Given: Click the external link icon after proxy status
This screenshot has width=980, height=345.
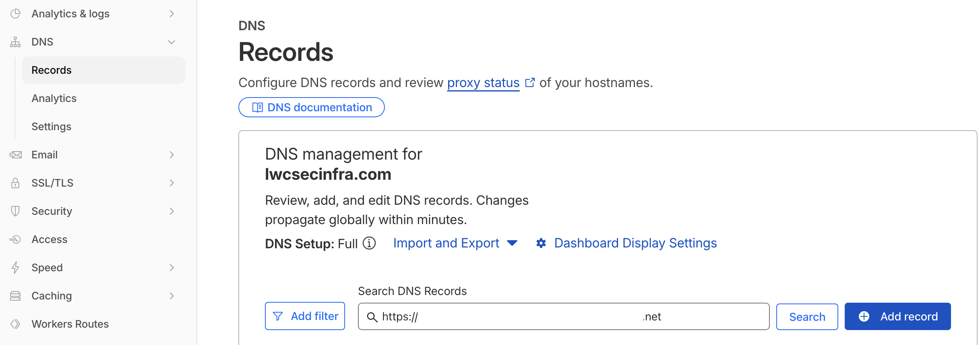Looking at the screenshot, I should [530, 83].
